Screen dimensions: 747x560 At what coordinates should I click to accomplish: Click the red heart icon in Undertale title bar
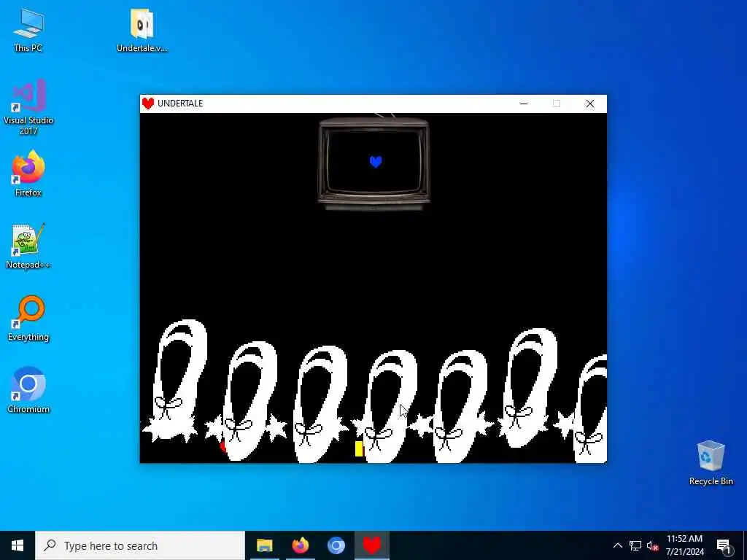pos(148,104)
